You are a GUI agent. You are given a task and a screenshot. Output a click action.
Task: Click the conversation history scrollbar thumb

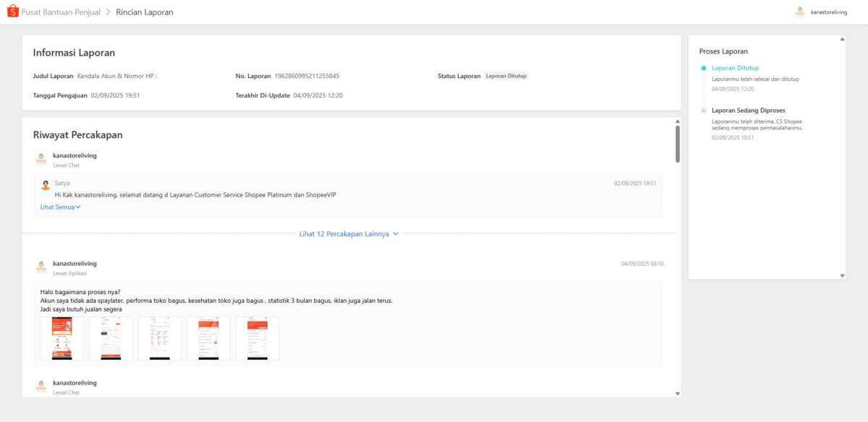coord(677,144)
